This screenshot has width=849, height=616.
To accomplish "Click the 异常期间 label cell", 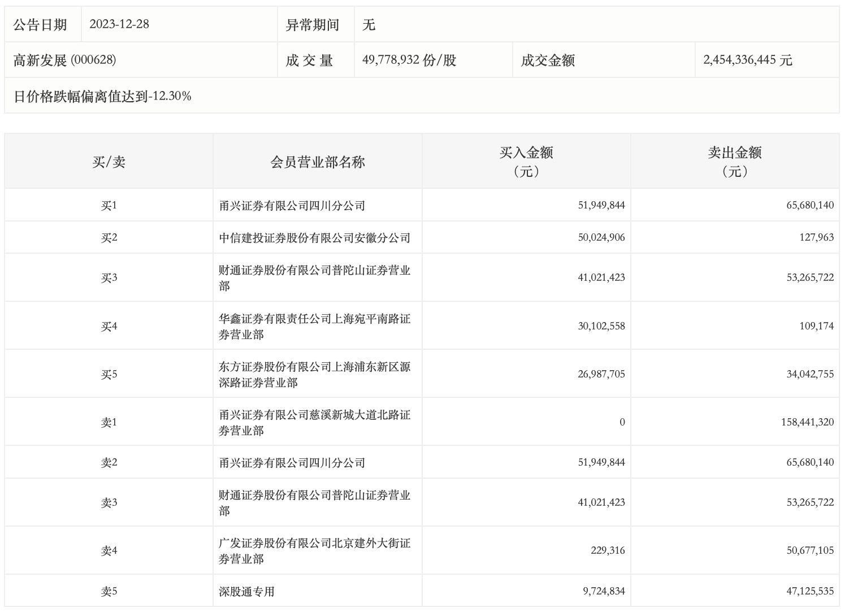I will (x=312, y=25).
